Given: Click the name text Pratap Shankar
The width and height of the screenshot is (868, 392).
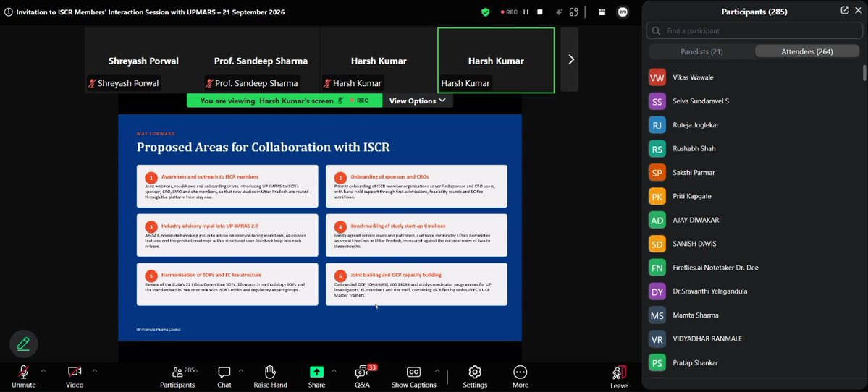Looking at the screenshot, I should (695, 363).
